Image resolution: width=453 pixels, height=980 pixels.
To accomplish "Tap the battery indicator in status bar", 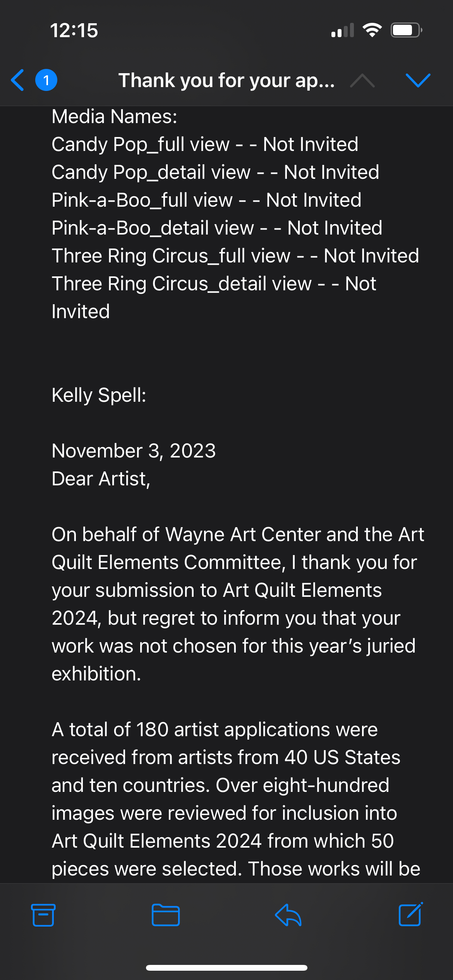I will (406, 30).
